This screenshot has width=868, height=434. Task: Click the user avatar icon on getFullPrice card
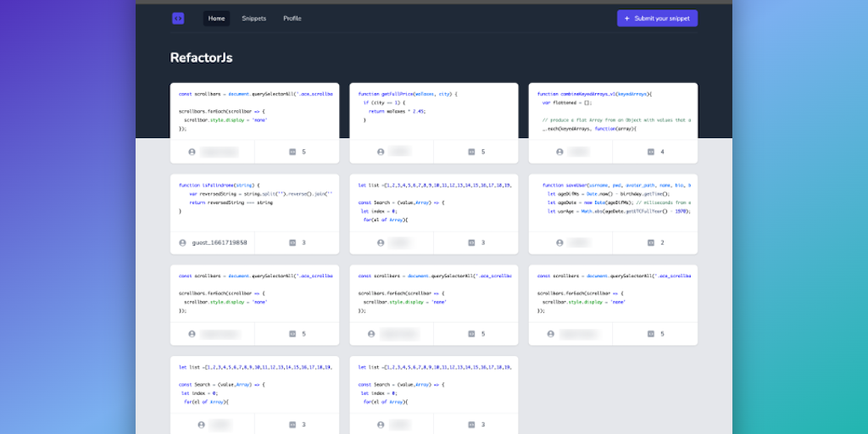381,152
